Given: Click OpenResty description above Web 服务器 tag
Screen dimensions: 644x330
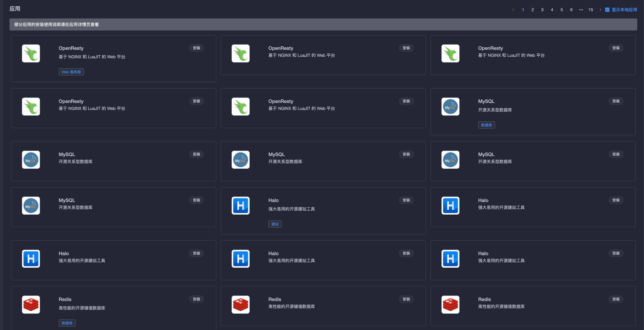Looking at the screenshot, I should pos(92,57).
